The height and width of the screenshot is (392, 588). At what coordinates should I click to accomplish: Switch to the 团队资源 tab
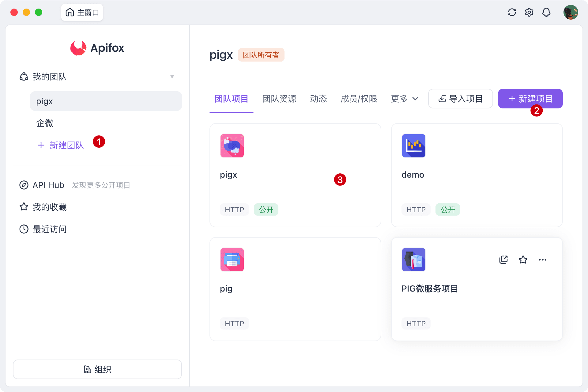click(x=279, y=99)
